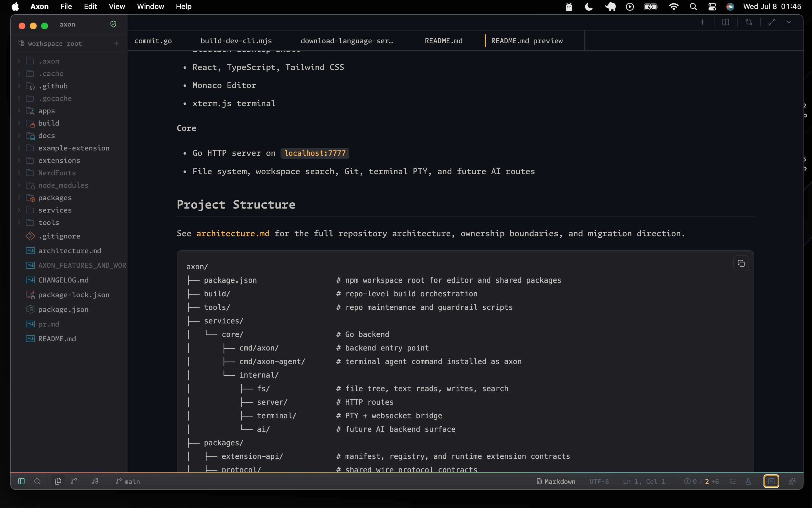Switch to the commit.go tab
Viewport: 812px width, 508px height.
pos(153,41)
